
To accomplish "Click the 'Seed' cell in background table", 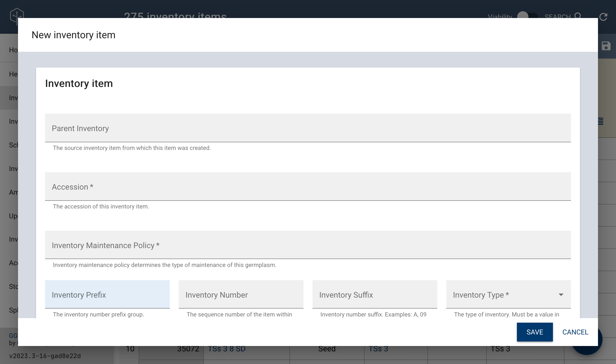I will [x=327, y=349].
